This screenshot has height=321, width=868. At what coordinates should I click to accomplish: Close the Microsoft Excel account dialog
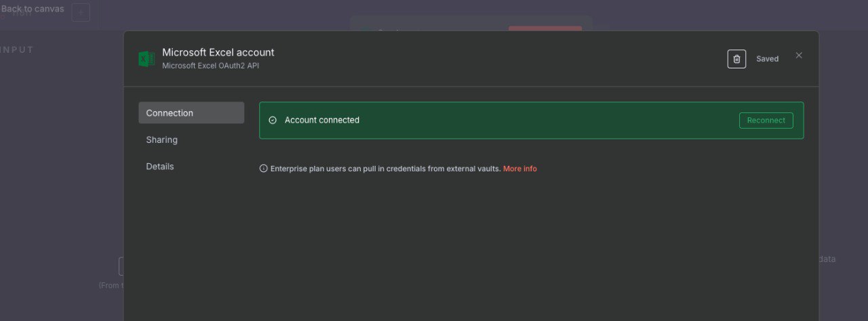pos(799,56)
